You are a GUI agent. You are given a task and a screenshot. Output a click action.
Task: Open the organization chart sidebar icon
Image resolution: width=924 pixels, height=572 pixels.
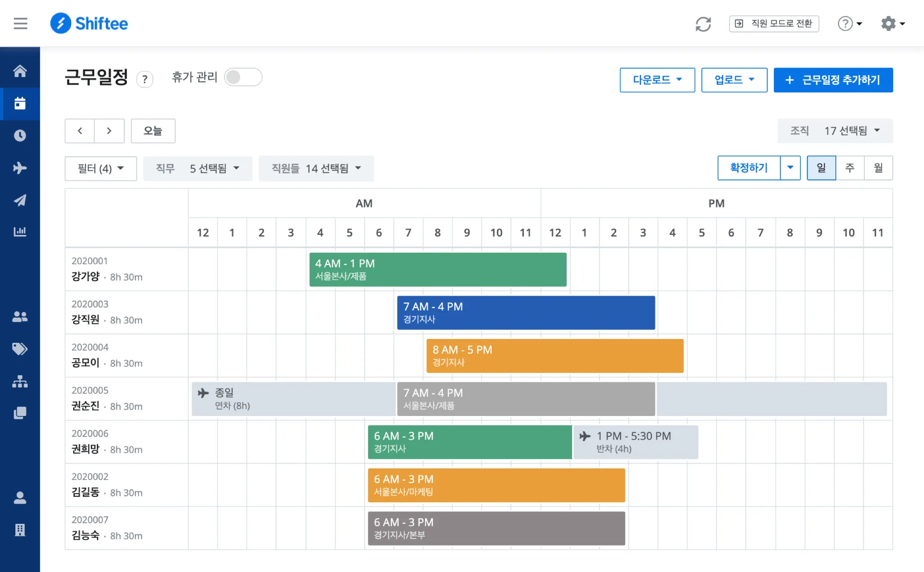pos(20,381)
